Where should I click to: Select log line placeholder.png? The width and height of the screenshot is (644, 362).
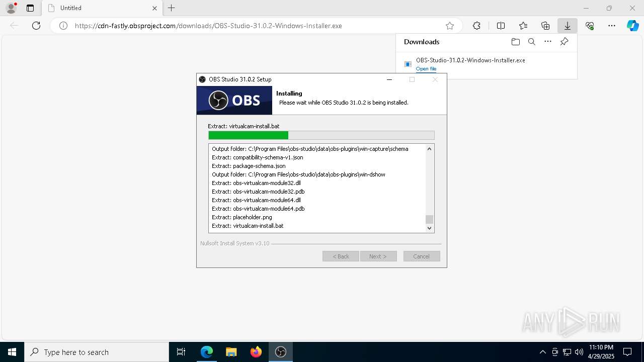click(242, 217)
